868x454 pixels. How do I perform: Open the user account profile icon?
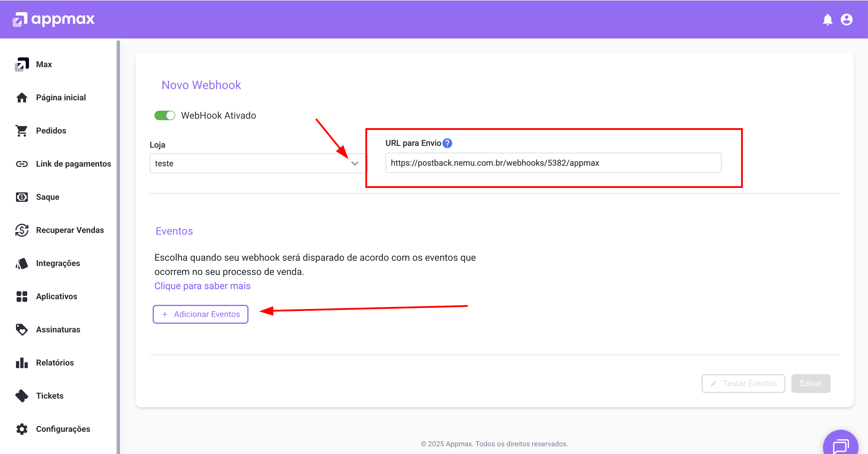tap(846, 20)
